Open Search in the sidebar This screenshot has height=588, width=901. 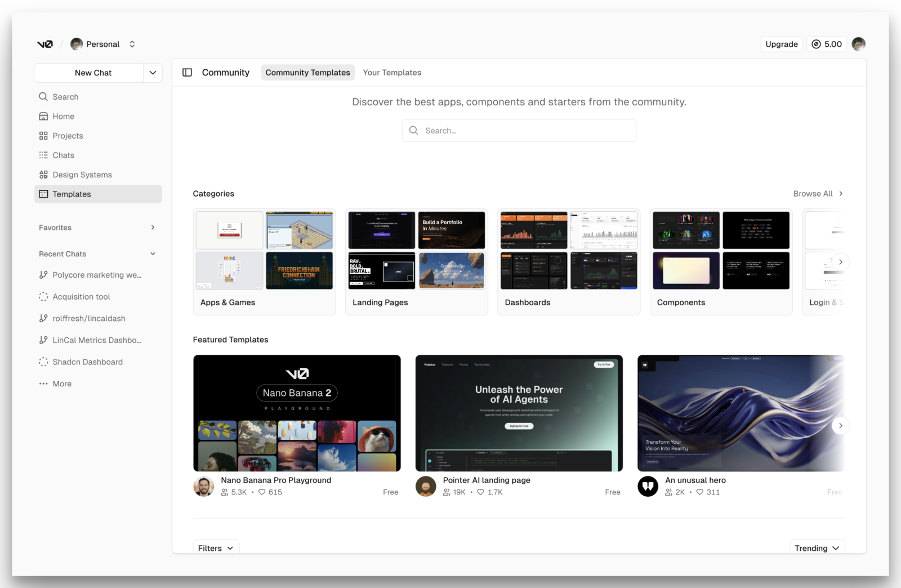pos(65,97)
